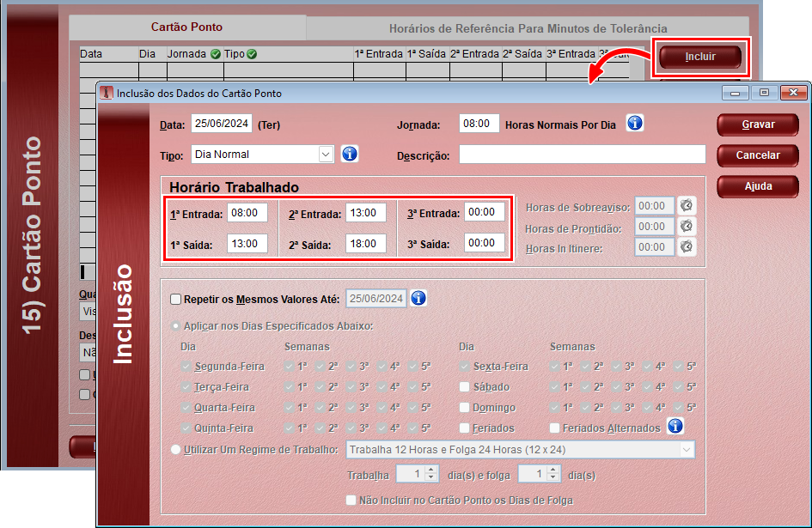
Task: Toggle Quinta-Feira checkbox
Action: coord(186,428)
